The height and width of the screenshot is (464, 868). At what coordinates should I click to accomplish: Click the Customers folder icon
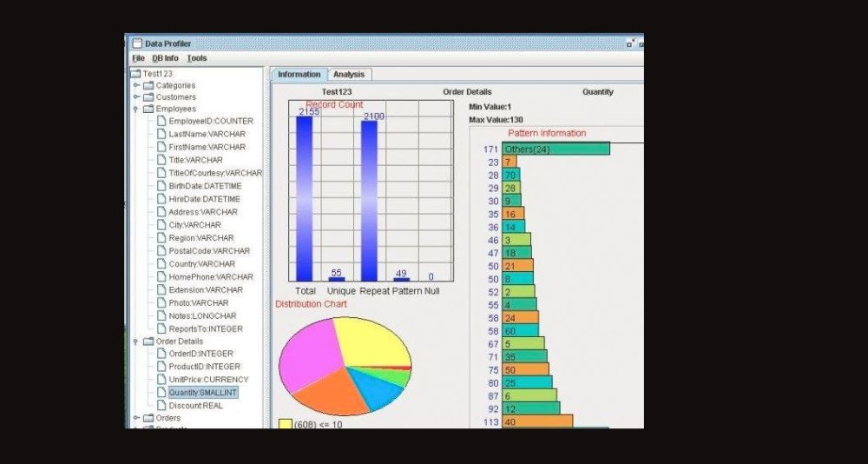point(148,97)
